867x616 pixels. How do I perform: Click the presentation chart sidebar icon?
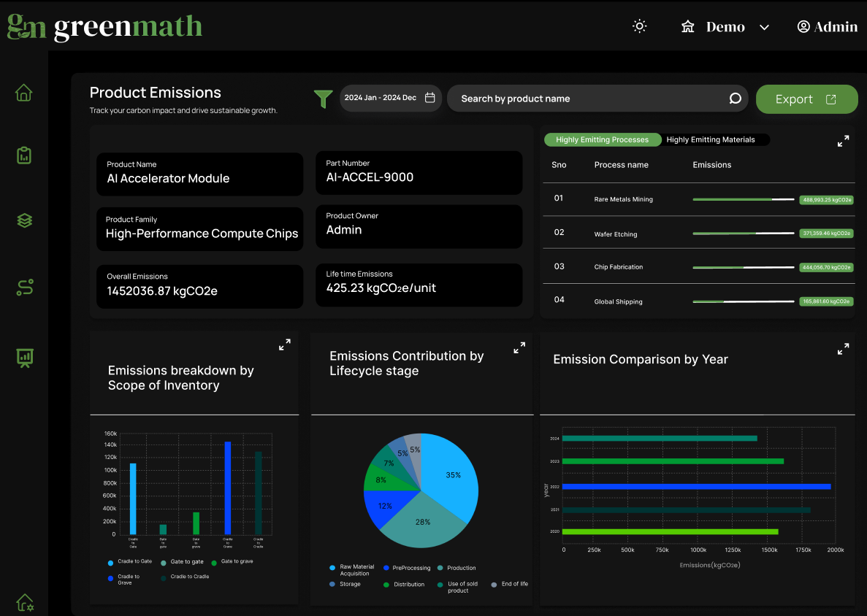click(24, 357)
